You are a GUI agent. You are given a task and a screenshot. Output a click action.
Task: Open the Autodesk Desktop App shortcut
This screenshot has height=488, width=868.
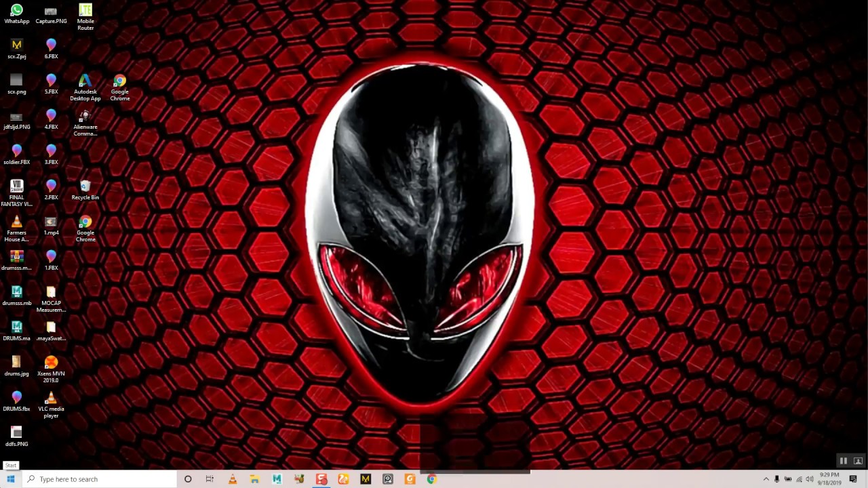click(x=85, y=88)
